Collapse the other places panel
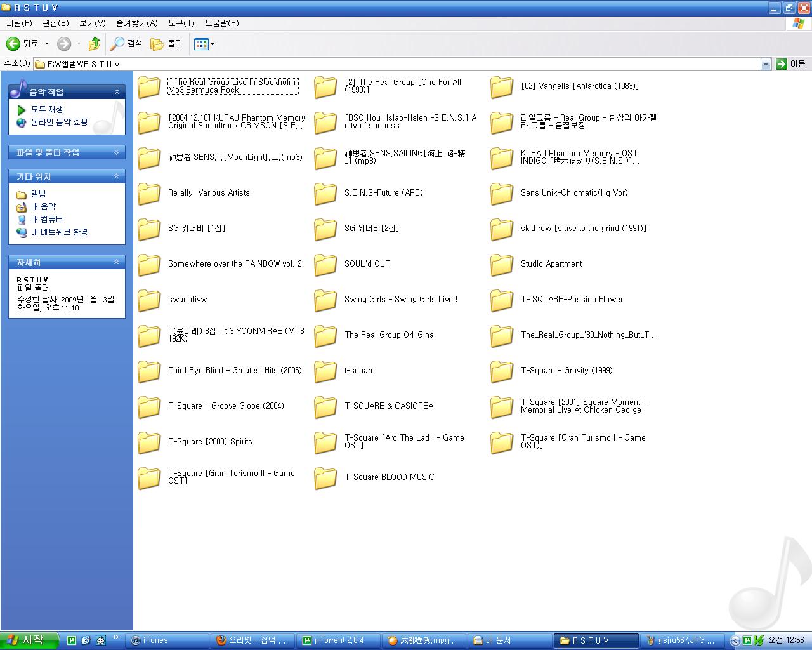Screen dimensions: 812x650 (117, 176)
